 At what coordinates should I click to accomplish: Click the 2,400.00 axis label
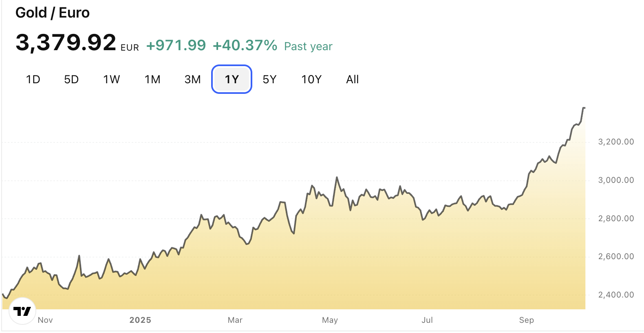click(615, 295)
